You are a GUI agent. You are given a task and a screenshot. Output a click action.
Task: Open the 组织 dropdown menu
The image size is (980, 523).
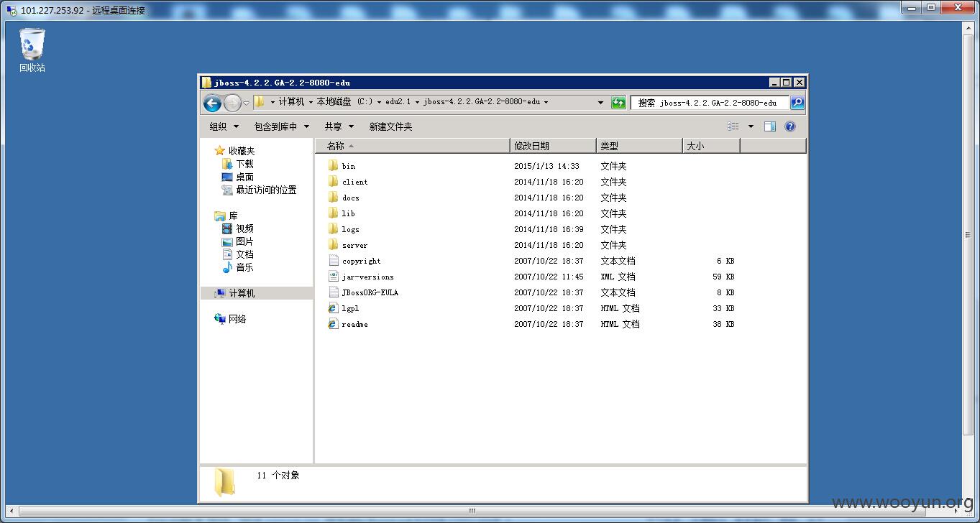coord(224,126)
